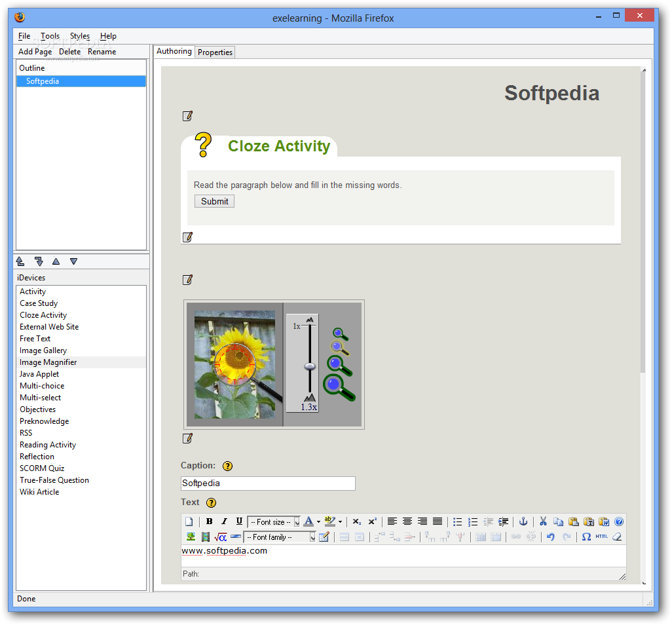Align text right

[422, 521]
